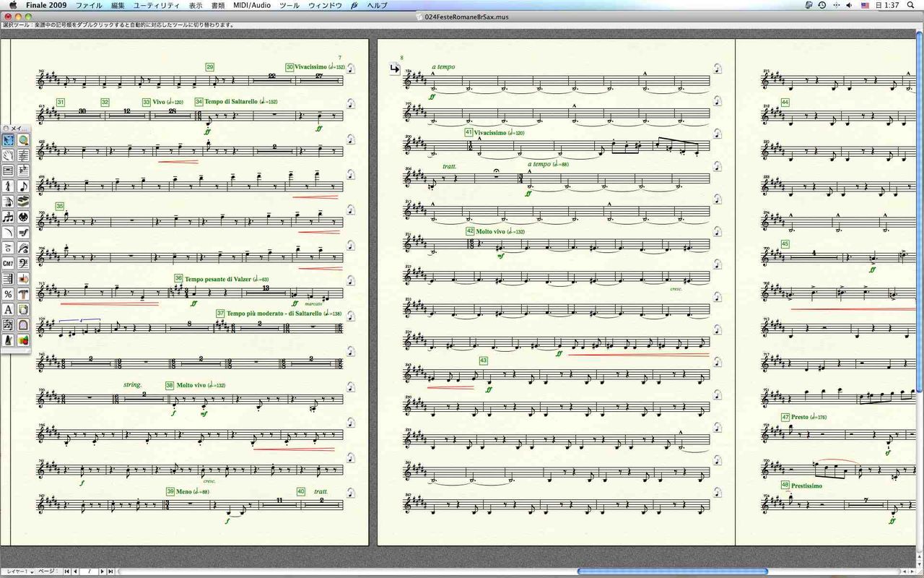The image size is (924, 578).
Task: Choose the Measure tool icon
Action: pyautogui.click(x=9, y=171)
